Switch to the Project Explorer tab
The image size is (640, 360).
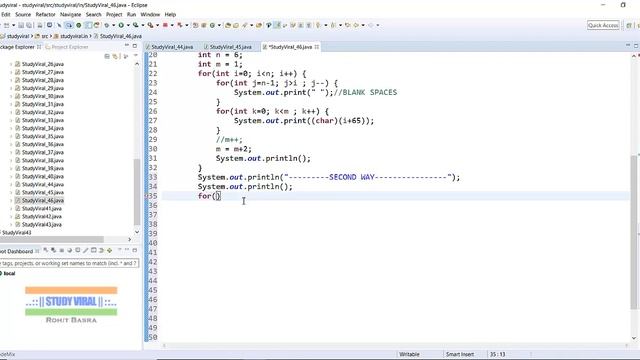coord(67,47)
